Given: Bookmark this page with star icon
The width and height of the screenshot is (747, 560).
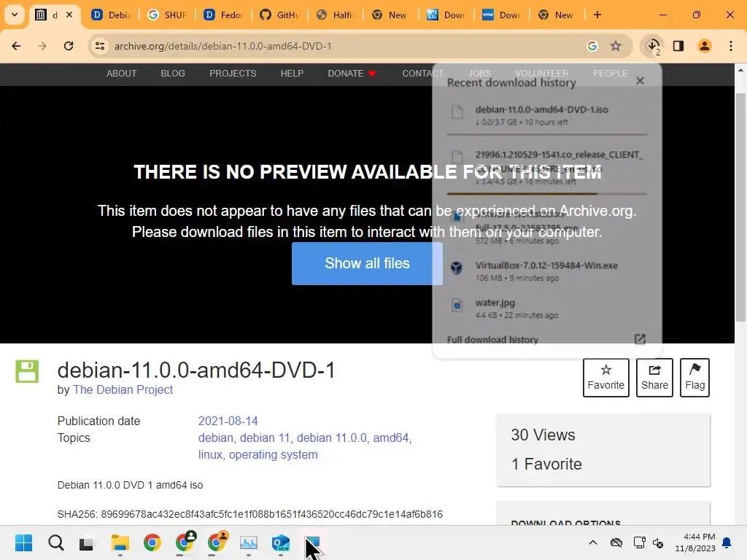Looking at the screenshot, I should [616, 46].
